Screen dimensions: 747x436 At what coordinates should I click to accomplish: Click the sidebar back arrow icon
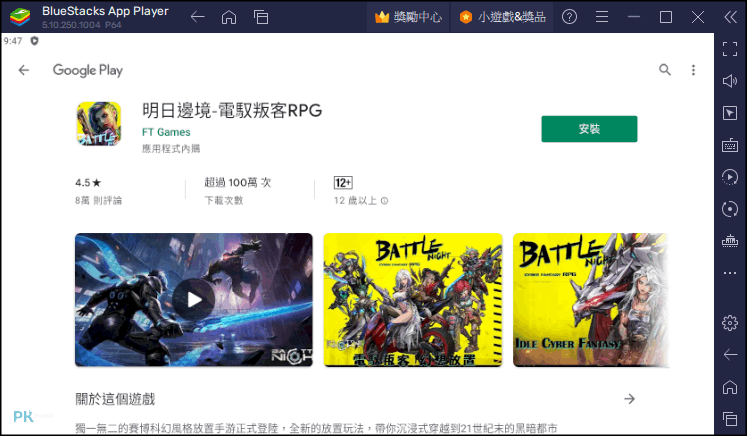point(730,355)
